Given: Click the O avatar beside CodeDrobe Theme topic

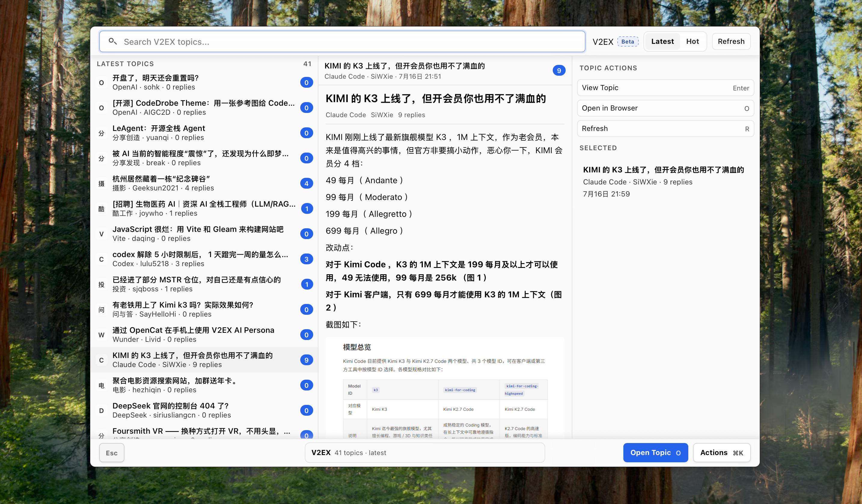Looking at the screenshot, I should [101, 108].
